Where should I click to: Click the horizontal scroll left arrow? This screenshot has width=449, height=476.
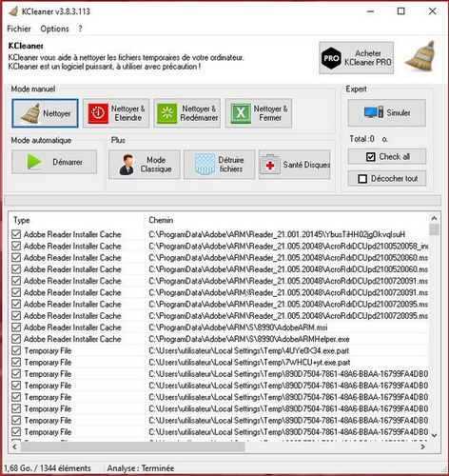coord(14,446)
